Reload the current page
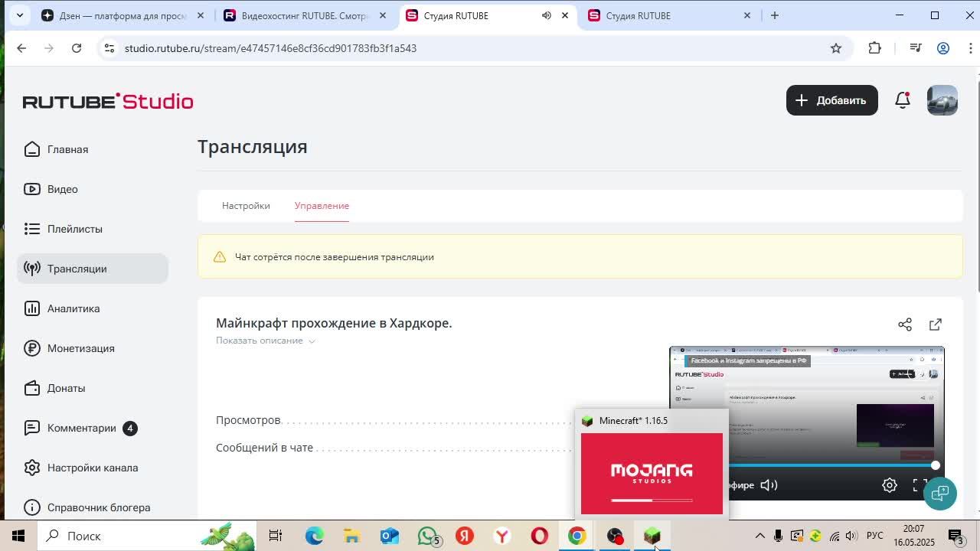This screenshot has width=980, height=551. point(77,48)
